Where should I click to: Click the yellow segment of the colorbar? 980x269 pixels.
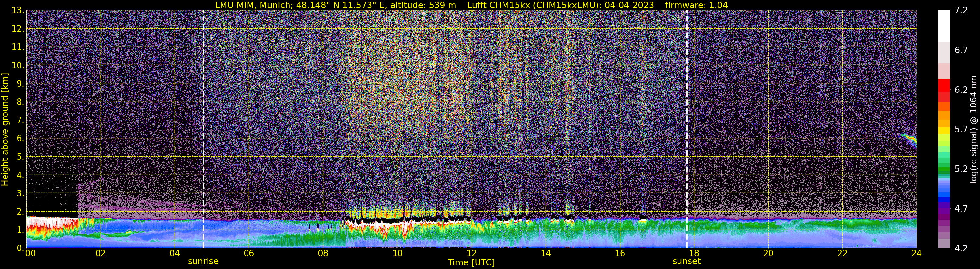(944, 131)
